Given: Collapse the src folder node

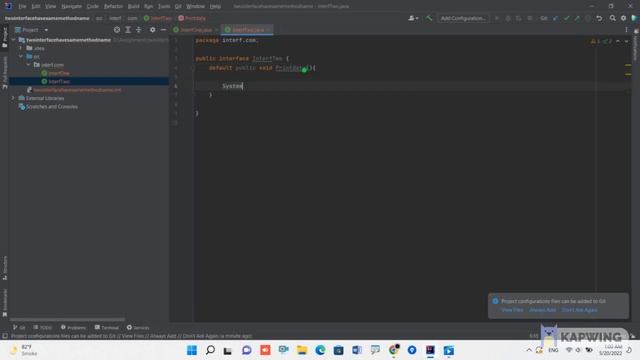Looking at the screenshot, I should click(x=21, y=56).
